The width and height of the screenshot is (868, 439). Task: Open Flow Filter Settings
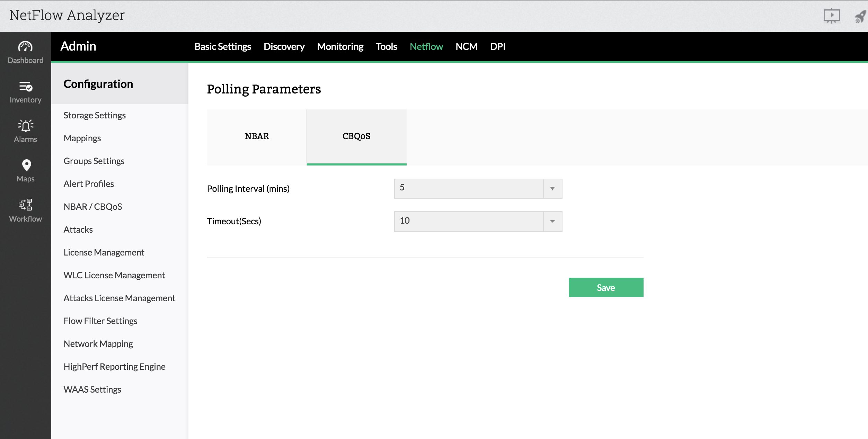(x=100, y=321)
